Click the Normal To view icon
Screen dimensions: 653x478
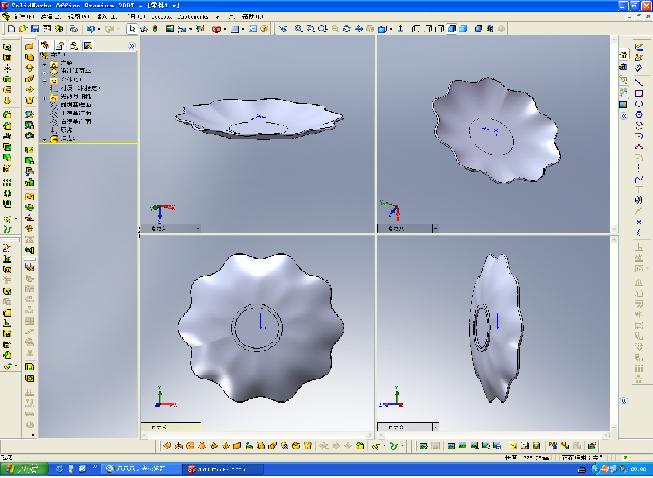400,29
